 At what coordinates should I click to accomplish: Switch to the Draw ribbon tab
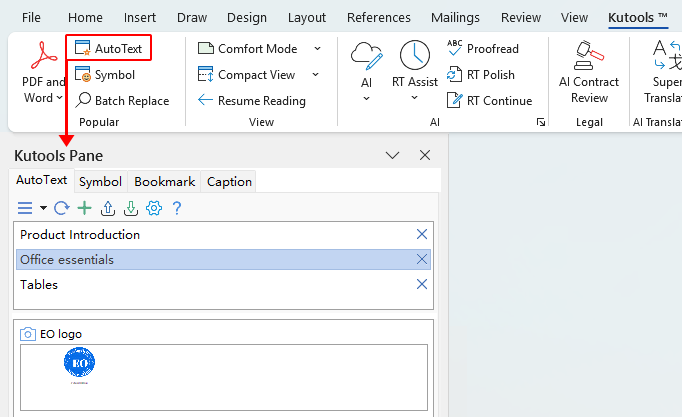pyautogui.click(x=192, y=17)
